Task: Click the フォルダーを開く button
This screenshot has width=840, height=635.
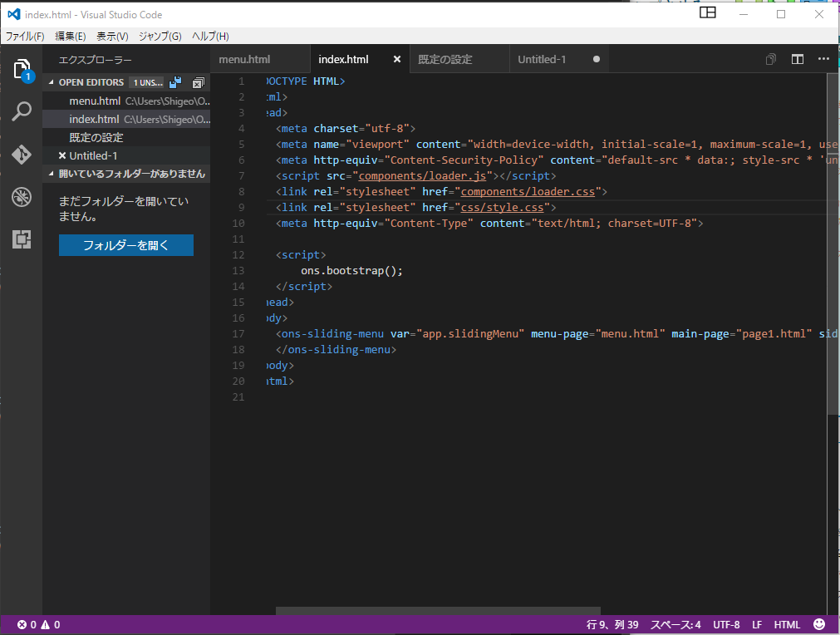Action: click(x=126, y=245)
